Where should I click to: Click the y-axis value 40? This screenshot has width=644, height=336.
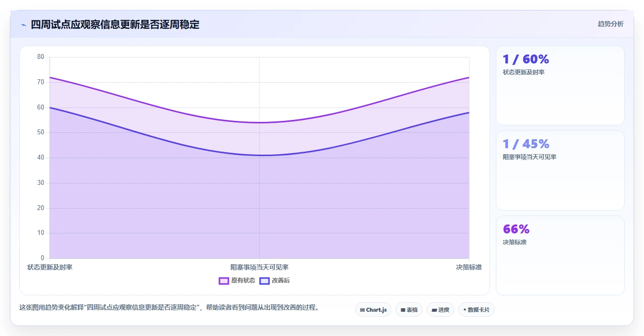click(x=41, y=158)
